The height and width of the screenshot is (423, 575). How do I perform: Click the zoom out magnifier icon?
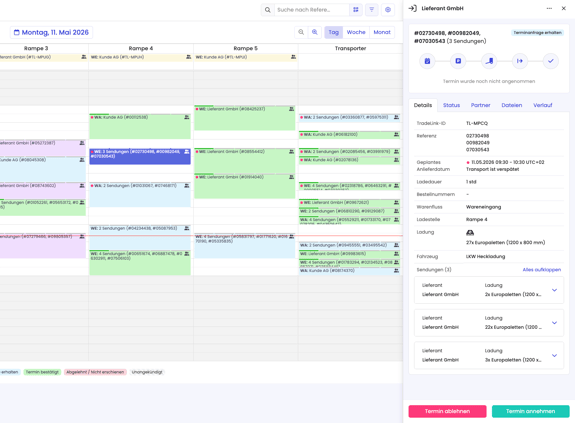(x=301, y=32)
